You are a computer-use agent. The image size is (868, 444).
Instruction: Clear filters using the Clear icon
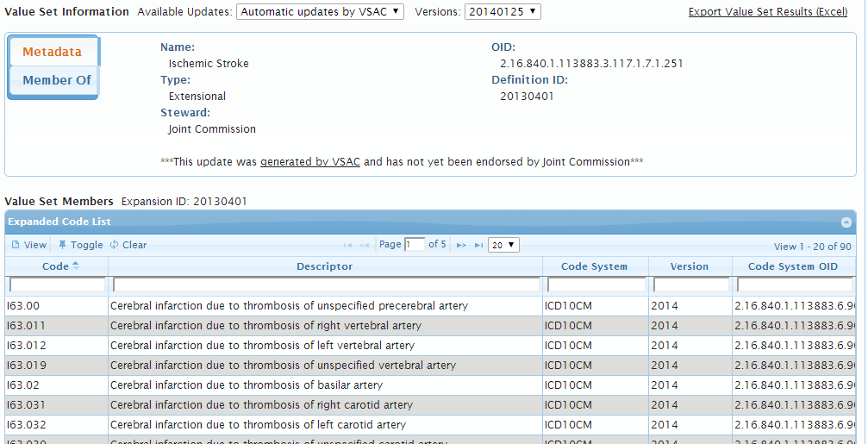click(x=115, y=245)
